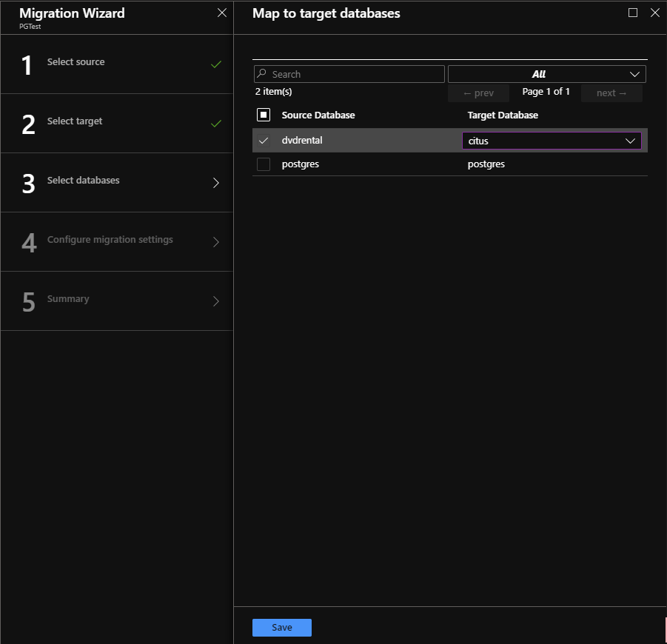Go to step 1 Select source
The height and width of the screenshot is (644, 667).
point(76,62)
